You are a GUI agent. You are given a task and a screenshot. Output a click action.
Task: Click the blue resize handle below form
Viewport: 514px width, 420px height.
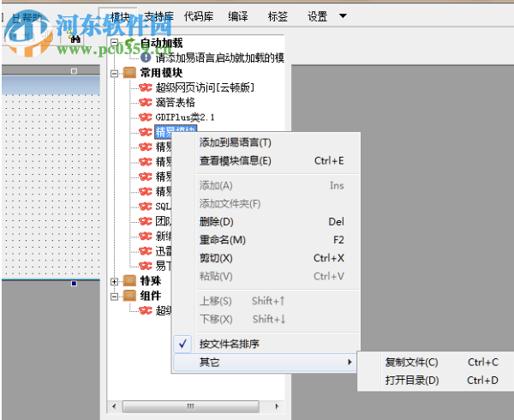tap(74, 283)
